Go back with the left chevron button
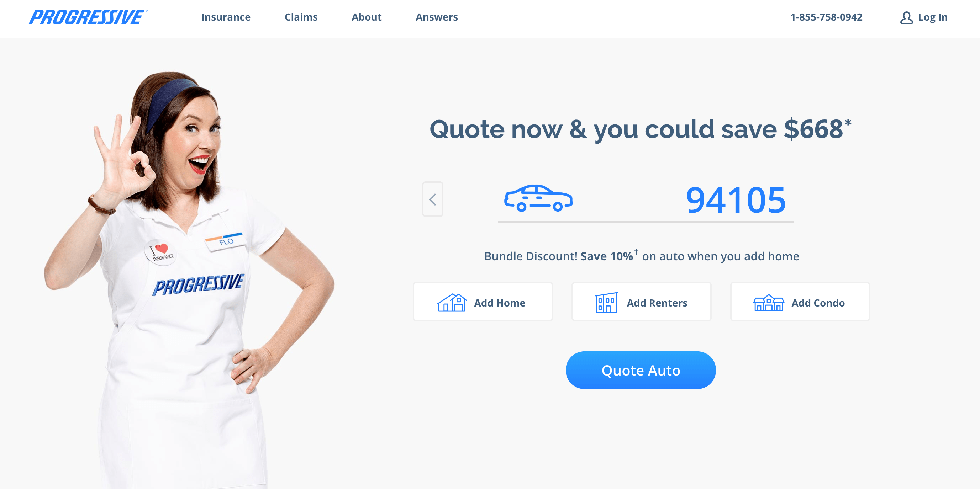Screen dimensions: 980x490 433,199
